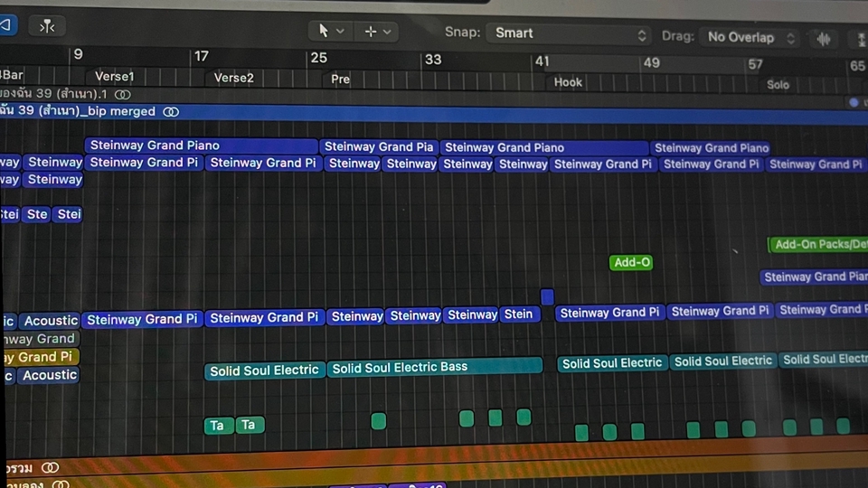Select the 'Add-On Packs/De' green region
The height and width of the screenshot is (488, 868).
click(818, 245)
